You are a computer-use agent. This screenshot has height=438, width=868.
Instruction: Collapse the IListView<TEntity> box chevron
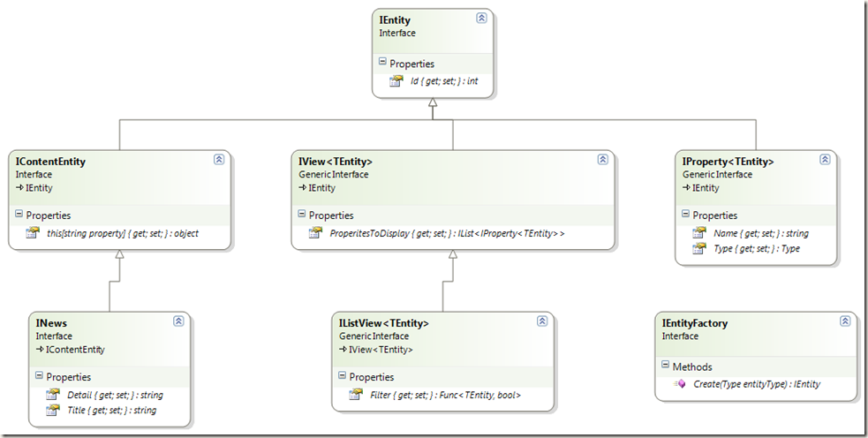542,321
